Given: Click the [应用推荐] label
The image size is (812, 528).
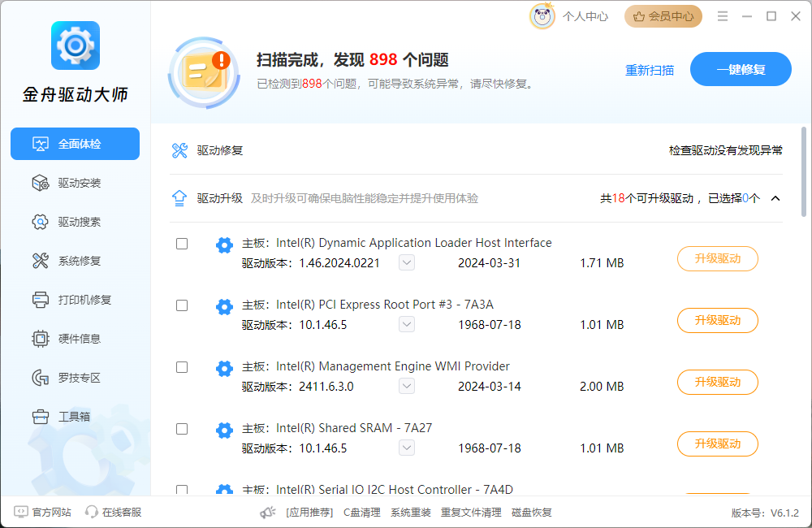Looking at the screenshot, I should (x=309, y=513).
